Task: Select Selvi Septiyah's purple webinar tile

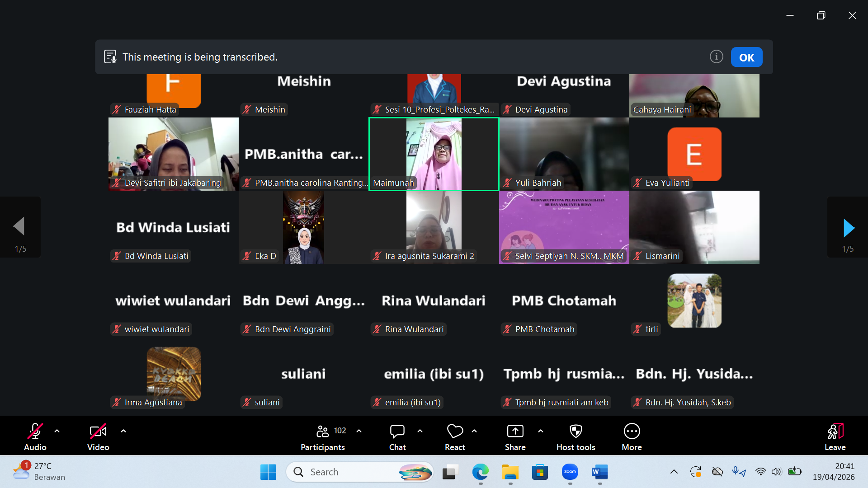Action: tap(564, 227)
